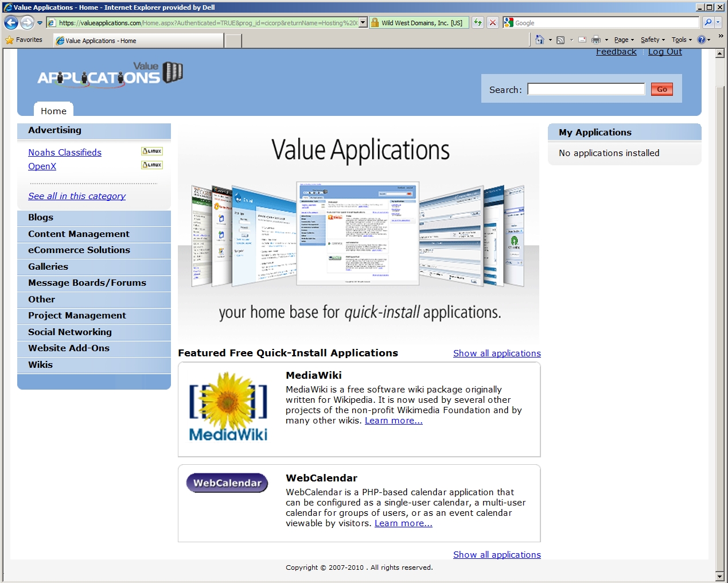728x583 pixels.
Task: Open the recent pages dropdown arrow
Action: 40,23
